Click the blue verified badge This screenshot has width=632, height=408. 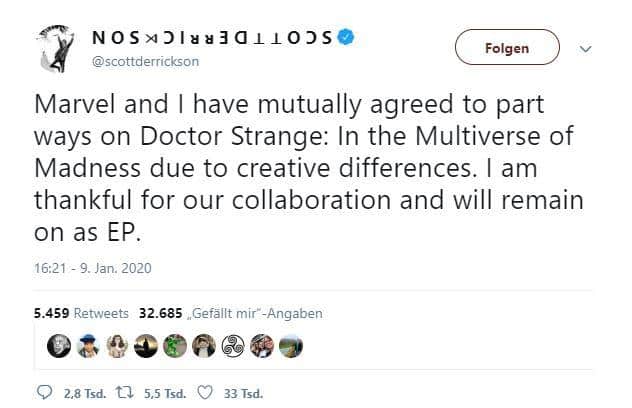coord(345,37)
